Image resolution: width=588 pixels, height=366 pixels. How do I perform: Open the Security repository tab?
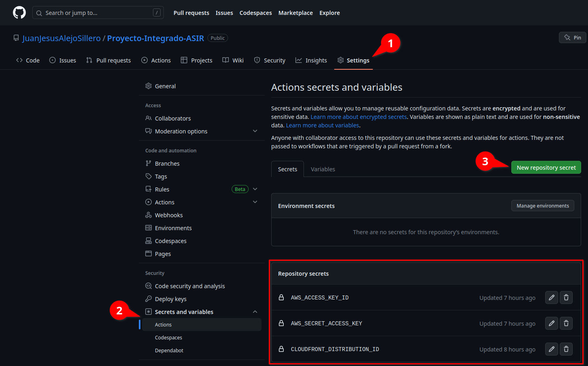tap(270, 60)
